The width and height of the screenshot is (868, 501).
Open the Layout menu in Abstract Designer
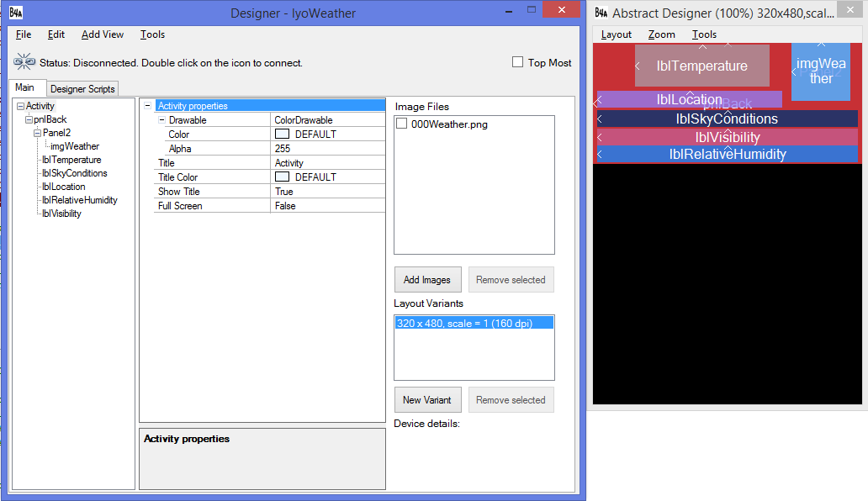617,34
